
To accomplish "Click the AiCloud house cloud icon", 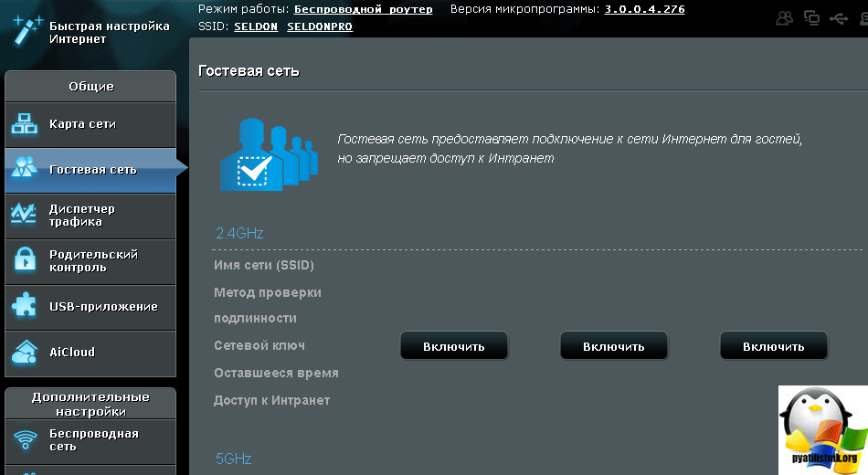I will click(25, 351).
